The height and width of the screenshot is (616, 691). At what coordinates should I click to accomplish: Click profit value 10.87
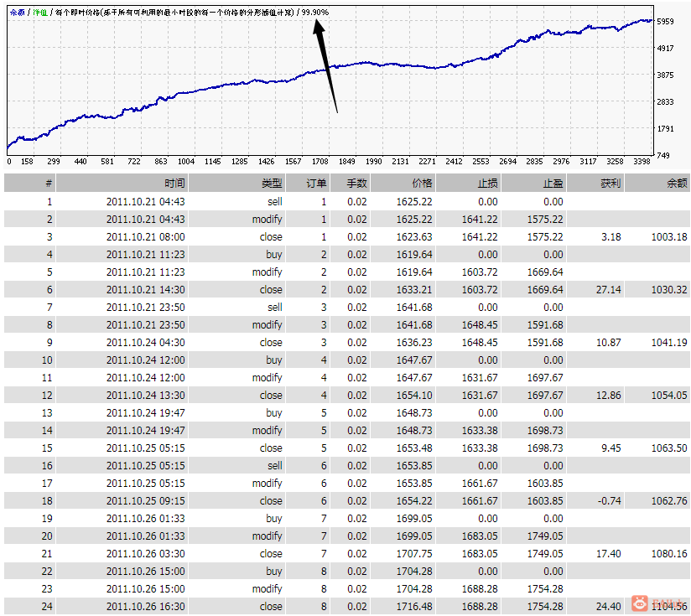(608, 343)
